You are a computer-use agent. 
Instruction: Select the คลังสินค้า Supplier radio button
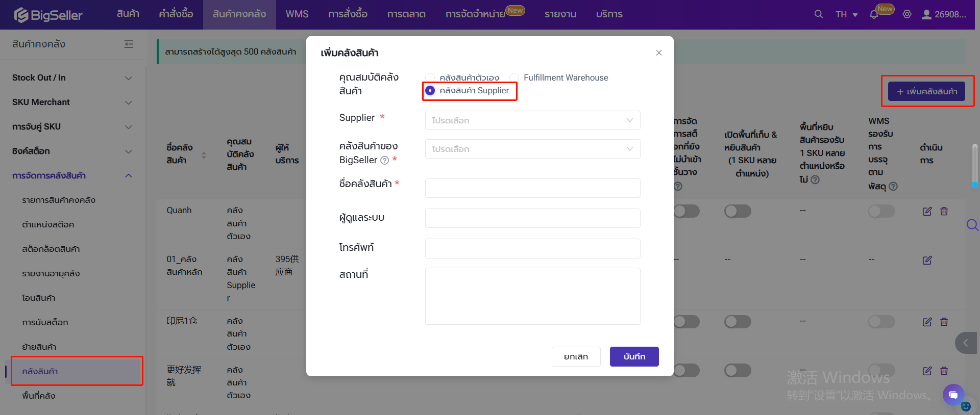pyautogui.click(x=430, y=90)
